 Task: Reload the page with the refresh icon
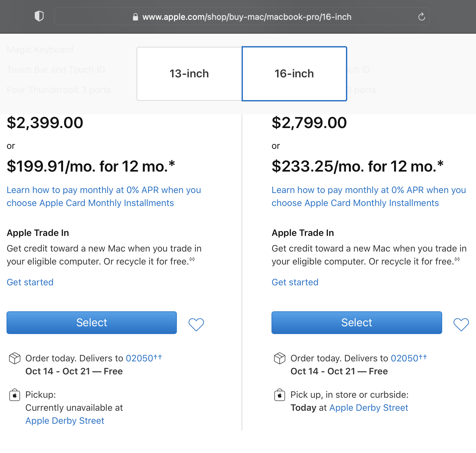click(x=422, y=17)
